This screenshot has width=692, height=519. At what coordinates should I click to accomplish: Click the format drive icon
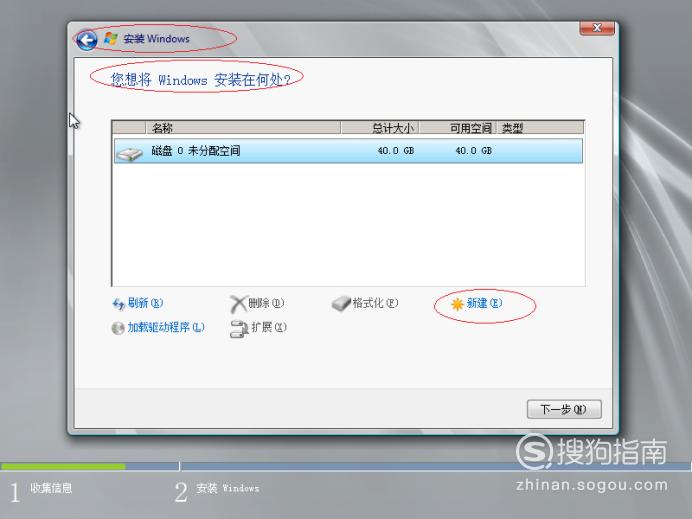tap(341, 303)
